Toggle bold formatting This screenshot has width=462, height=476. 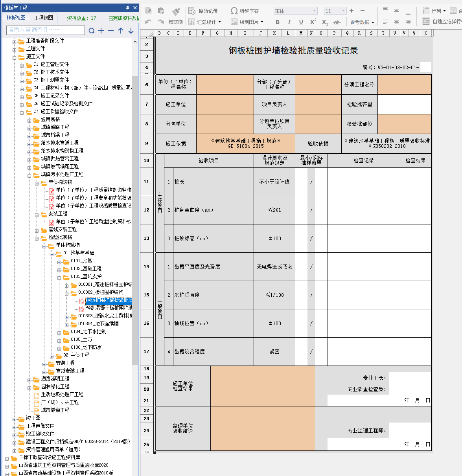pos(278,22)
